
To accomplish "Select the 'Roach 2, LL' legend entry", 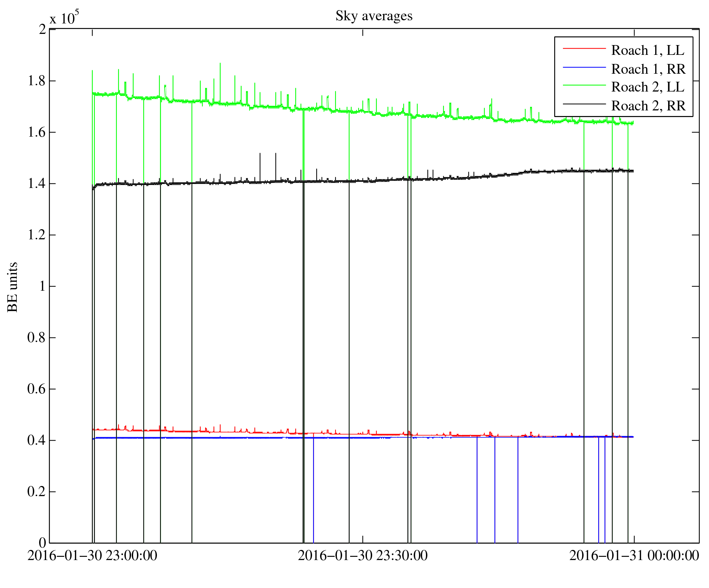I will [647, 87].
